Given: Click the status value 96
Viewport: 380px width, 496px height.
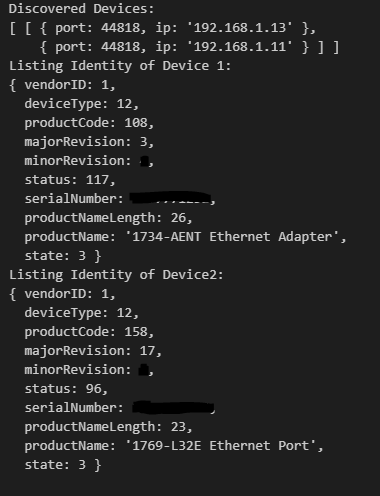Looking at the screenshot, I should coord(94,389).
